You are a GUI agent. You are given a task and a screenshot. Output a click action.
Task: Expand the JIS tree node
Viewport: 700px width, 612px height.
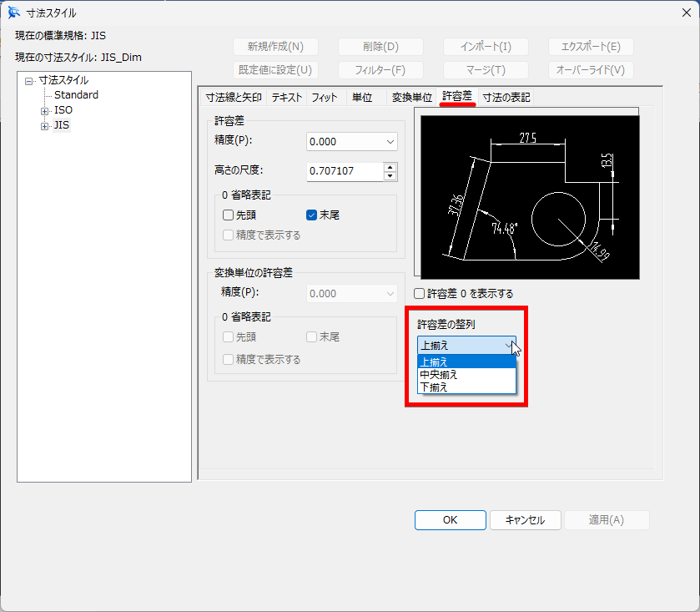click(x=44, y=126)
